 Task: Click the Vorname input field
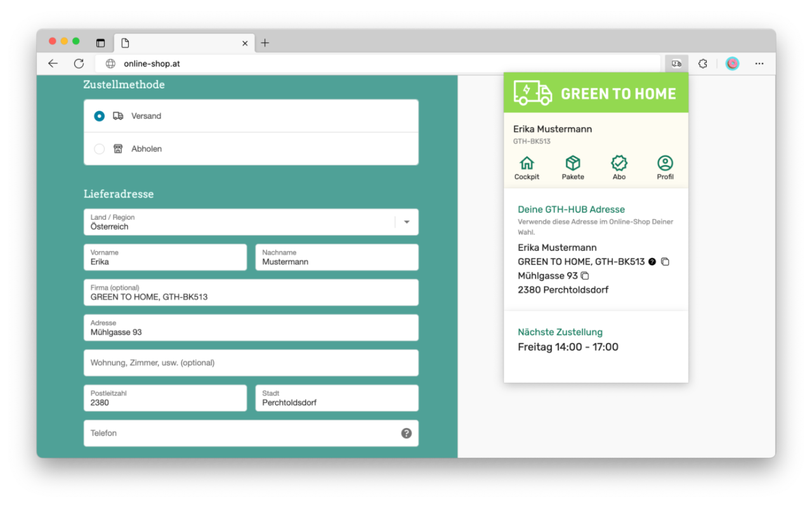click(x=165, y=257)
